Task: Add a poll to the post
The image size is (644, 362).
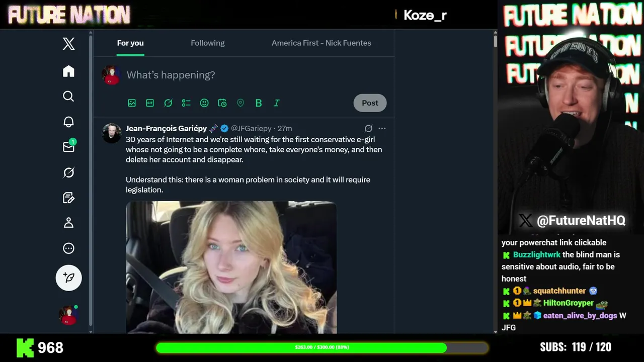Action: pos(186,103)
